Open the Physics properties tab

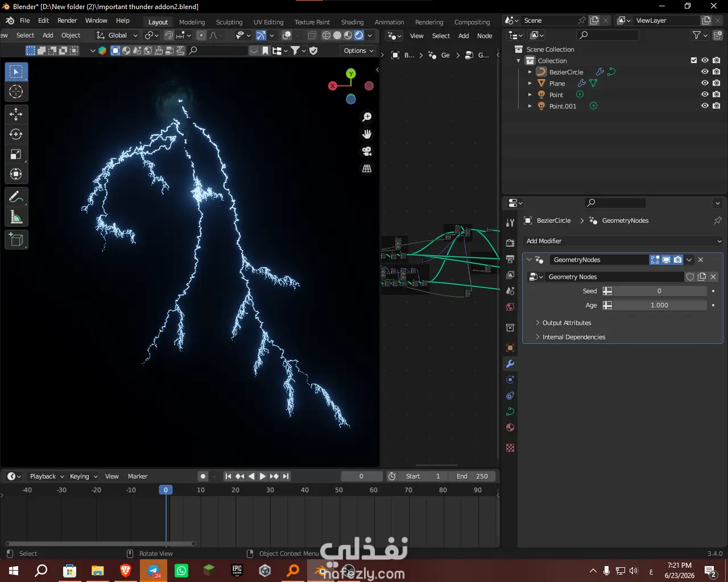click(510, 396)
